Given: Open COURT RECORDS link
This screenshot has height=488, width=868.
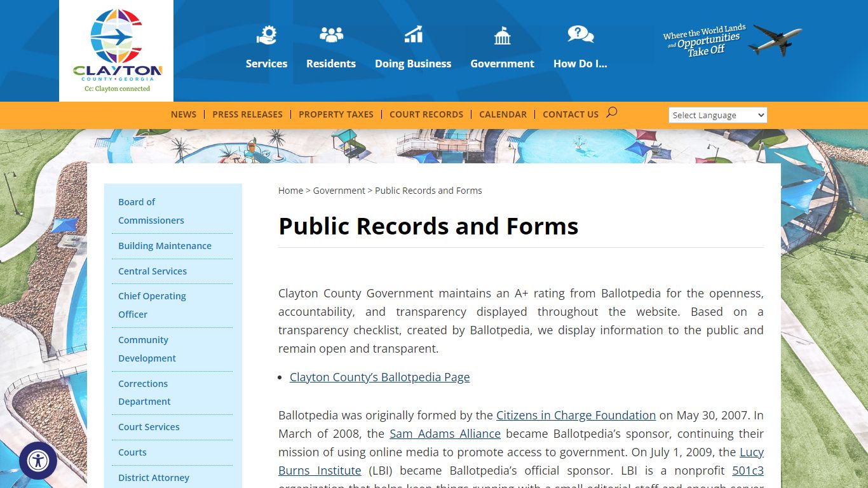Looking at the screenshot, I should [426, 114].
